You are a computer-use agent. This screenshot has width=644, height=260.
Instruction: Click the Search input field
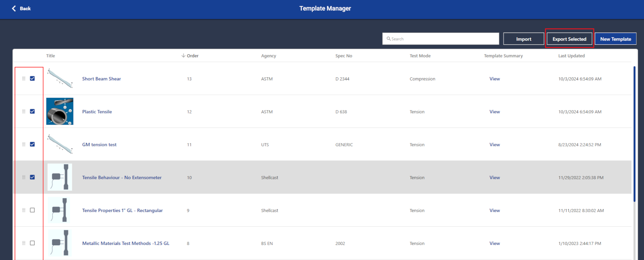[x=441, y=39]
